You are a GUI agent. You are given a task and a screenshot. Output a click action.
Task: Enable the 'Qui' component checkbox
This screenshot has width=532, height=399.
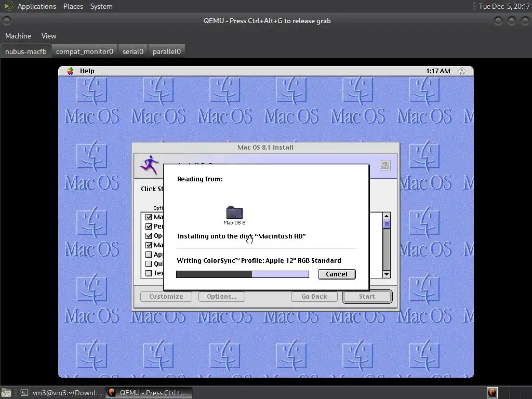point(149,263)
